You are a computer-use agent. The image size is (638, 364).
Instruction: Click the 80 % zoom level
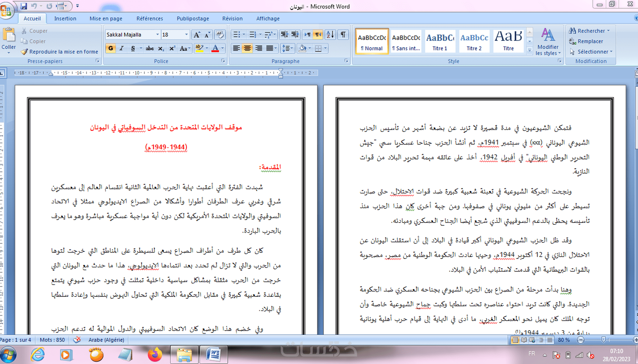pos(564,340)
